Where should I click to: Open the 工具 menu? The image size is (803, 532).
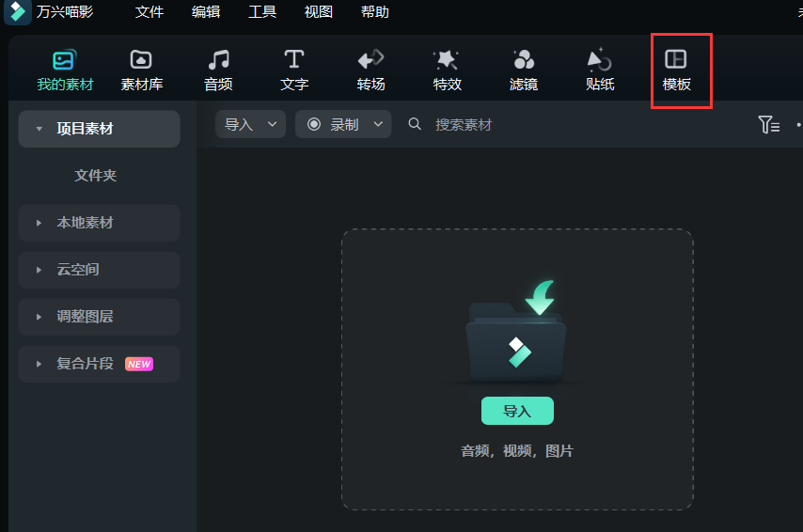[x=262, y=12]
